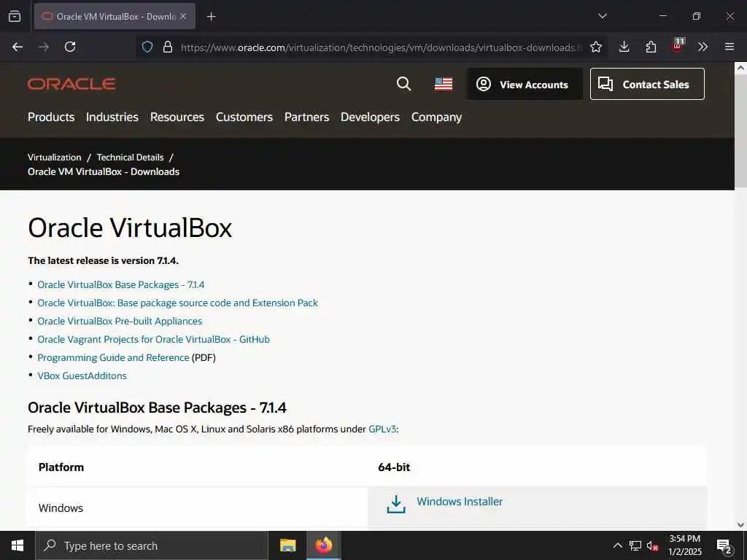Open uBlock extension with badge 11
The height and width of the screenshot is (560, 747).
[x=678, y=46]
